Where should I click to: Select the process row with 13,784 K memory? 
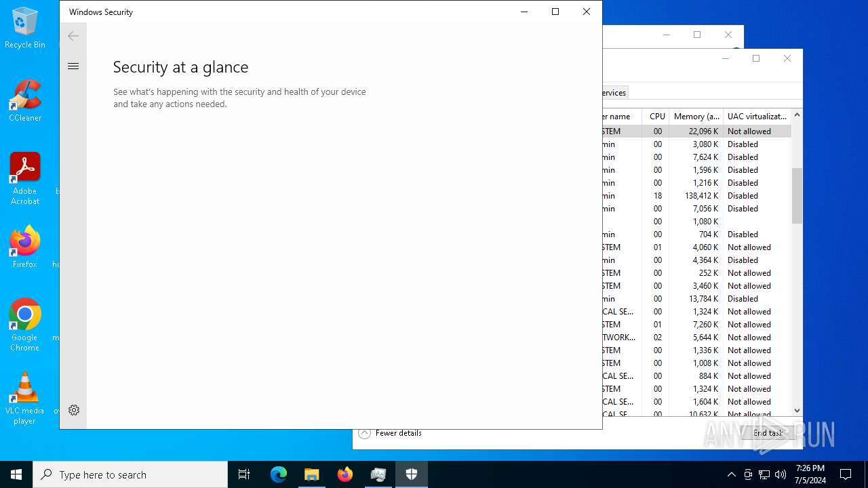pyautogui.click(x=696, y=299)
